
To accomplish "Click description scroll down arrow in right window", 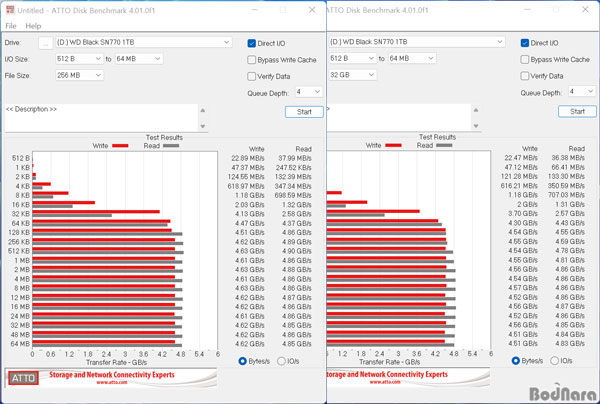I will pos(476,125).
